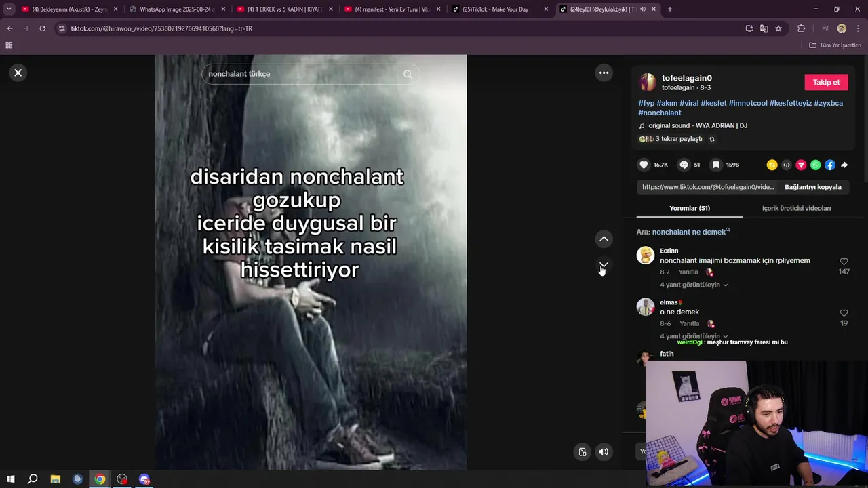Save the video with the bookmark icon

coord(716,165)
